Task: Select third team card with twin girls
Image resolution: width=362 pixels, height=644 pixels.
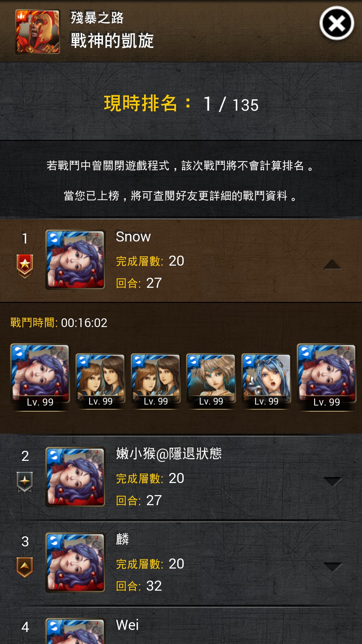Action: point(156,381)
